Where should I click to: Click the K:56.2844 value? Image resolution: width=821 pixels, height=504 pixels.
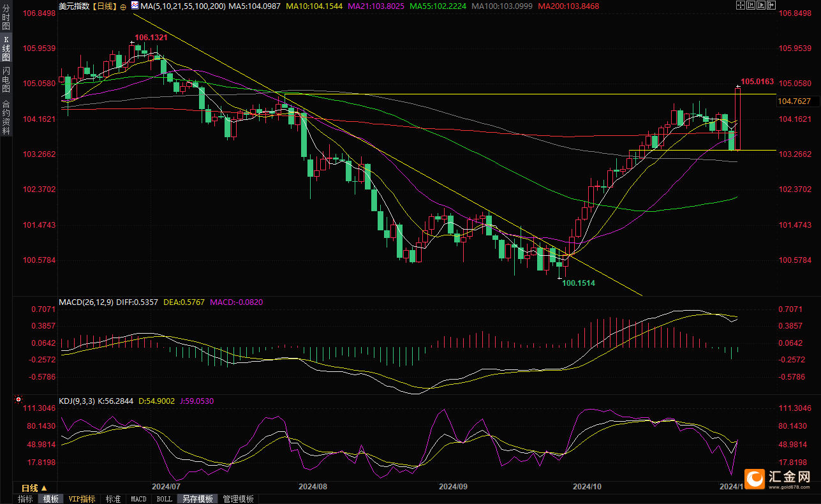point(116,401)
